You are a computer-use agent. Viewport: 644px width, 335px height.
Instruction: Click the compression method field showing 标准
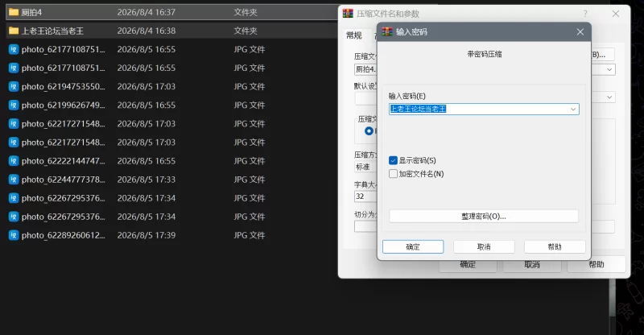[365, 167]
